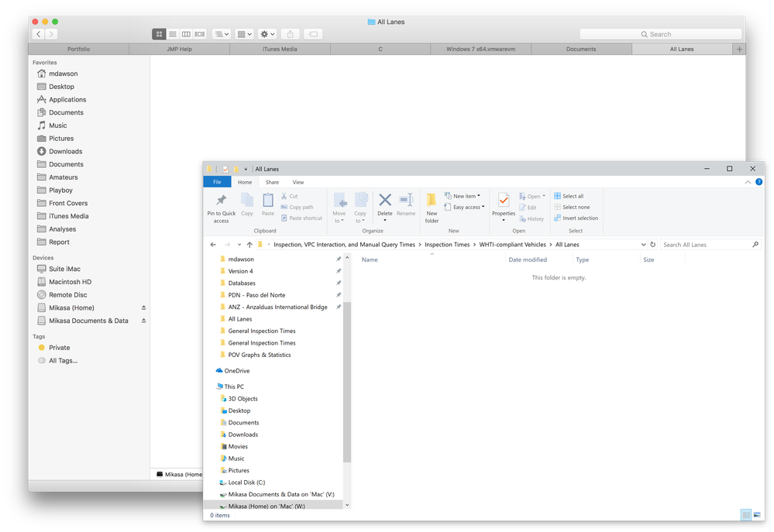This screenshot has height=532, width=774.
Task: Open Finder group-by grid dropdown
Action: click(244, 34)
